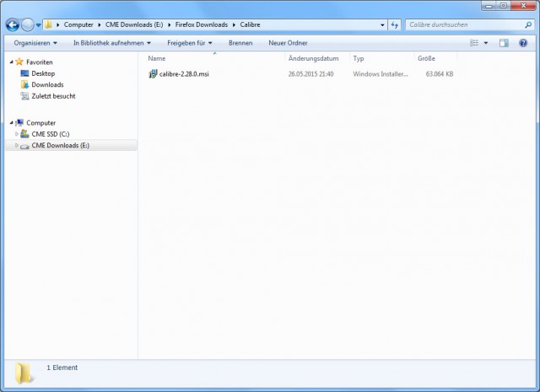The image size is (540, 392).
Task: Collapse the Favoriten tree group
Action: [x=11, y=62]
